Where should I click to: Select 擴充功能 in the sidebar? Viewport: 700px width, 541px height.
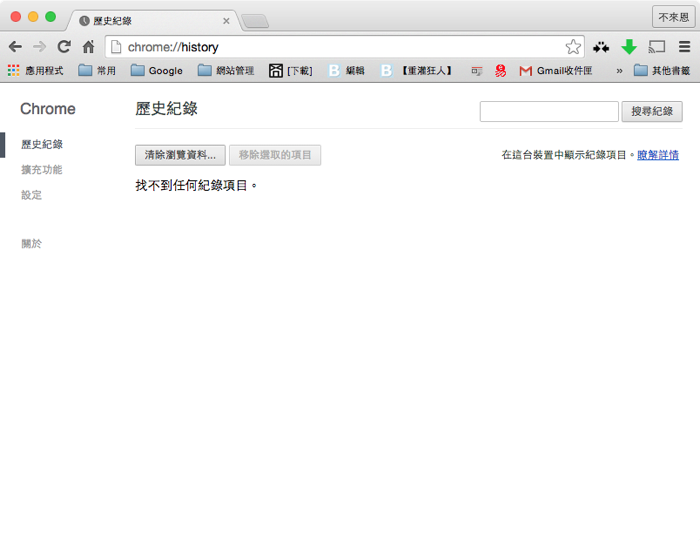[x=42, y=170]
